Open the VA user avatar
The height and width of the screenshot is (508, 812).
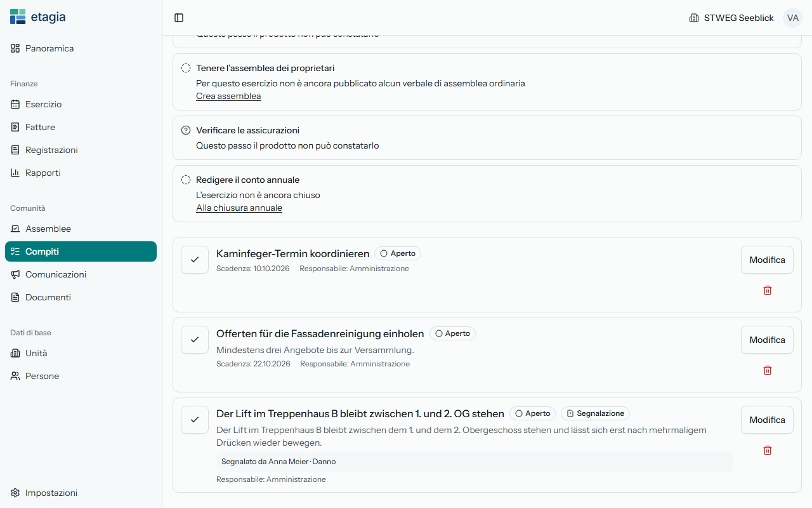(792, 18)
